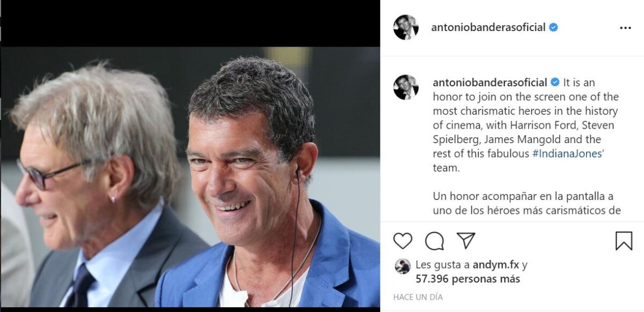Click the 'HACE UN DÍA' timestamp

point(418,296)
